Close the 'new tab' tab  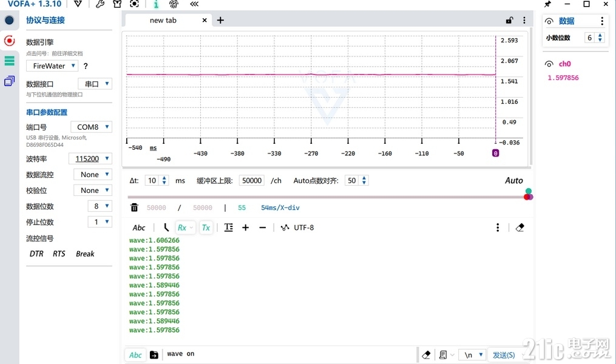coord(205,20)
